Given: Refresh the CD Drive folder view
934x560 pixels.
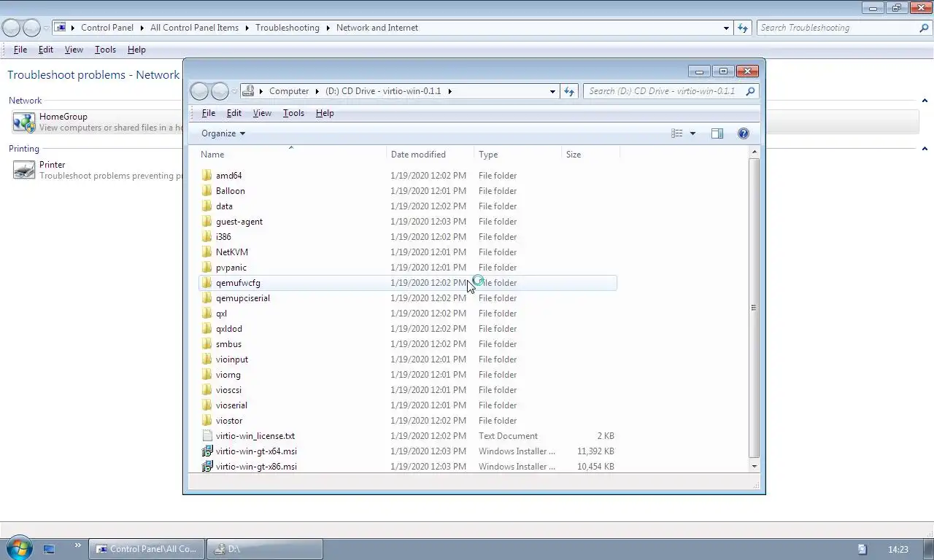Looking at the screenshot, I should click(x=569, y=91).
